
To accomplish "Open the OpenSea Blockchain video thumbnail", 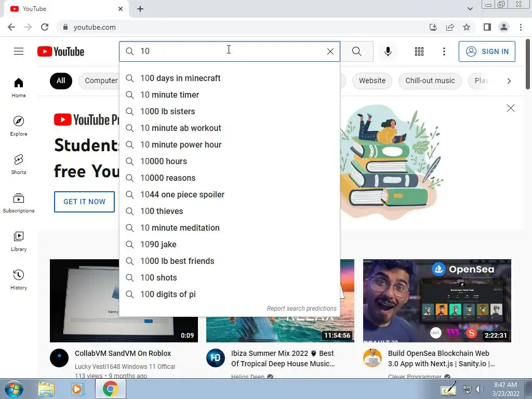I will coord(437,301).
